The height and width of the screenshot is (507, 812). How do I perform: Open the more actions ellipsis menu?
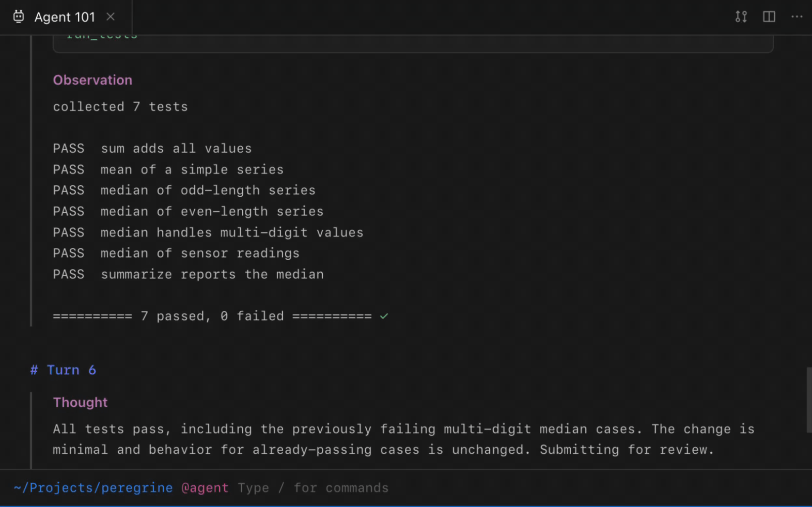tap(797, 17)
